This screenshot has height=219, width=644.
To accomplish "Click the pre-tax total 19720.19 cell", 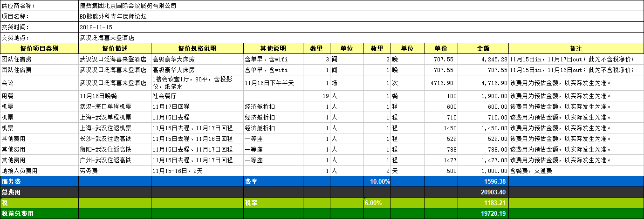I will click(x=483, y=213).
